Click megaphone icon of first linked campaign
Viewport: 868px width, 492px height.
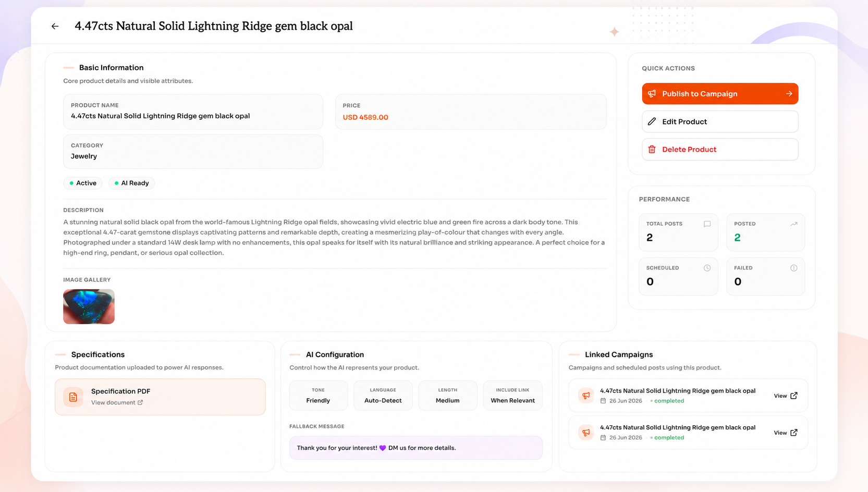pyautogui.click(x=586, y=396)
